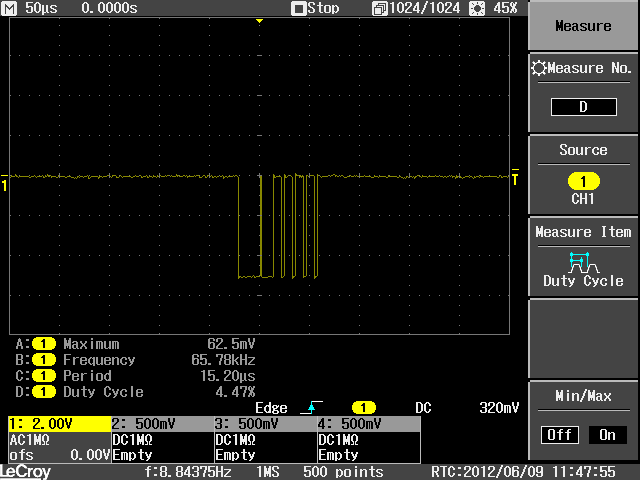Click the 1024/1024 acquisition count
This screenshot has height=480, width=640.
click(x=424, y=8)
